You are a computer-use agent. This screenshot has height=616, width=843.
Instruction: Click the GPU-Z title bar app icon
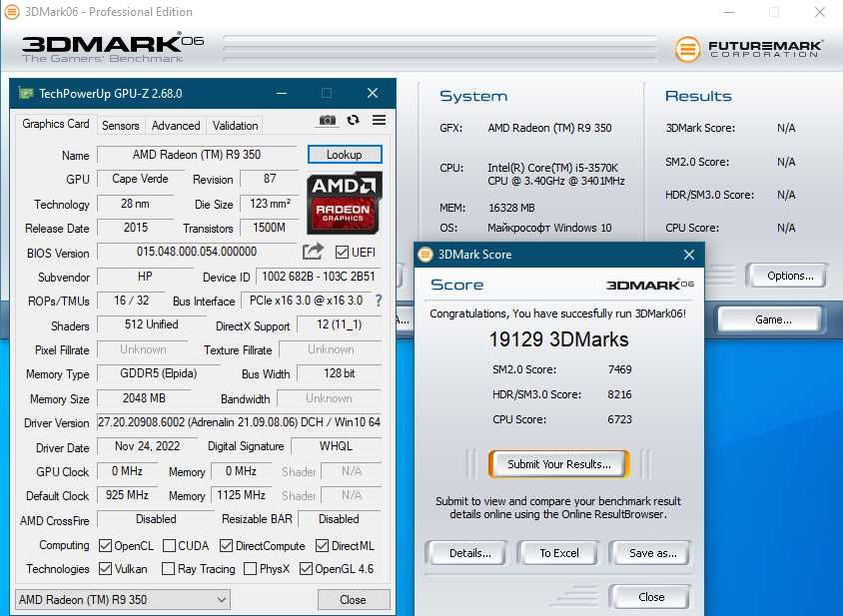click(25, 94)
